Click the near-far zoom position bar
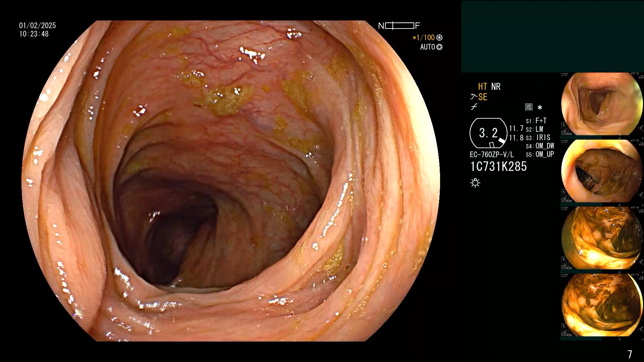This screenshot has width=644, height=362. tap(399, 26)
